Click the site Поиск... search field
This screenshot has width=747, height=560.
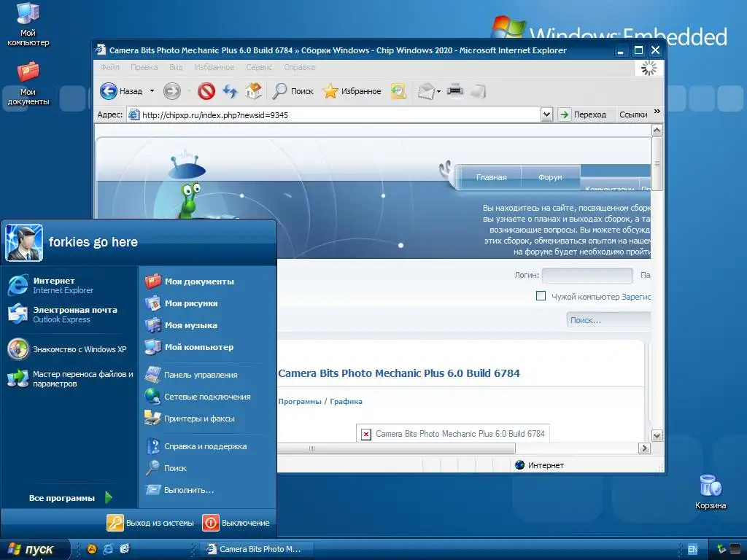click(608, 320)
